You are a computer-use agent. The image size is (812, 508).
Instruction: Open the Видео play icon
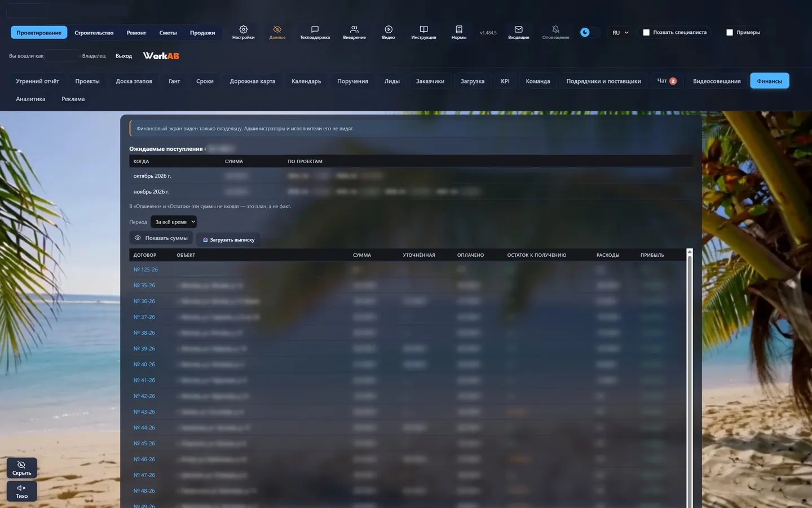tap(389, 32)
